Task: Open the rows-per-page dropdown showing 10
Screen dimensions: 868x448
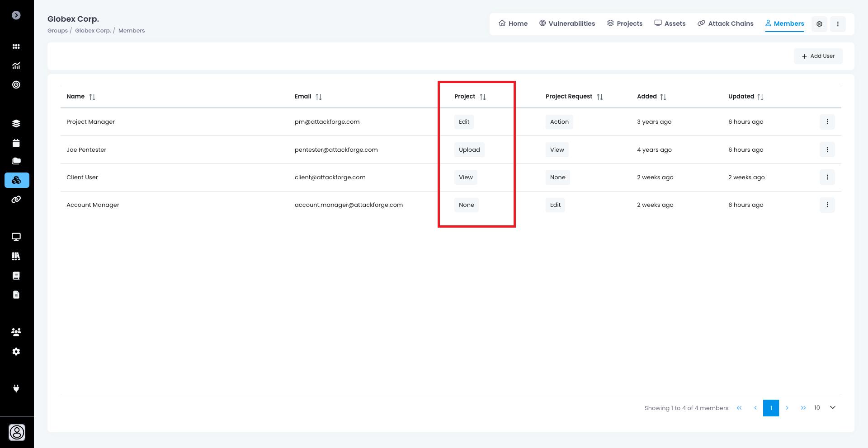Action: pyautogui.click(x=825, y=408)
